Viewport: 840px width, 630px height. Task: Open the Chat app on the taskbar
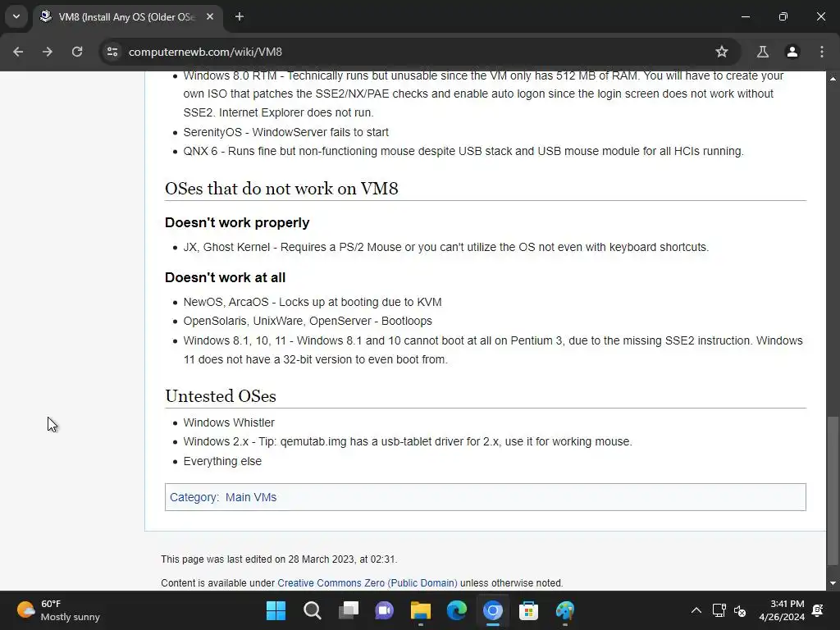384,610
